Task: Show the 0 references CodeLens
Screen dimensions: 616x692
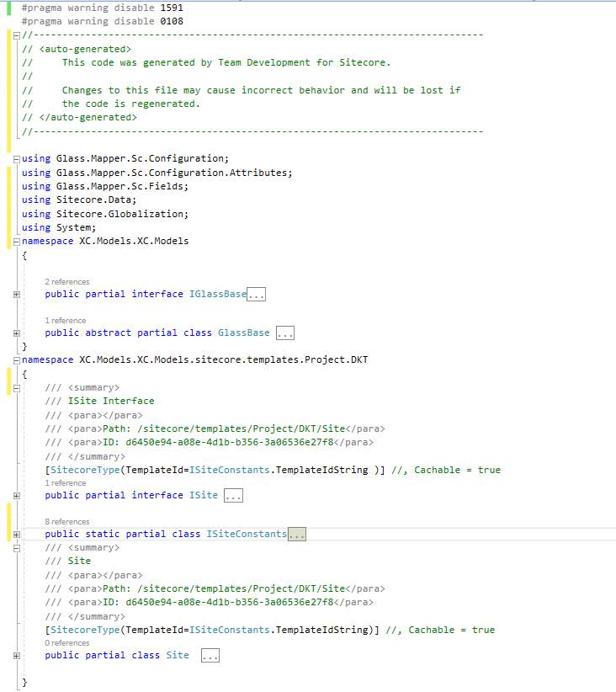Action: click(67, 643)
